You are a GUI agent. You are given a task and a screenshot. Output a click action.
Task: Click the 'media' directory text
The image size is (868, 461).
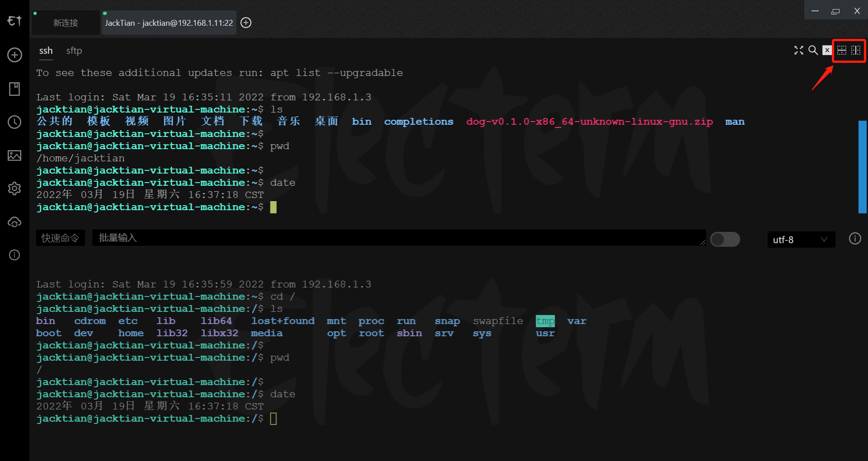267,333
